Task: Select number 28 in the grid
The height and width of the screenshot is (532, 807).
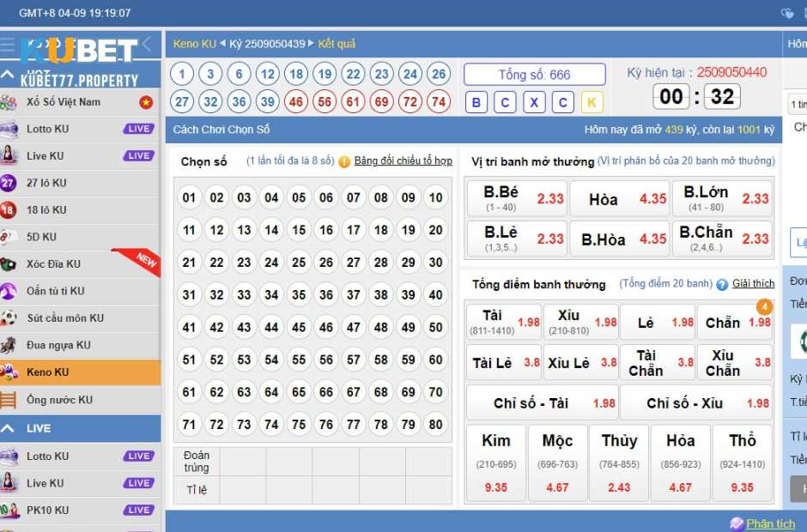Action: point(381,263)
